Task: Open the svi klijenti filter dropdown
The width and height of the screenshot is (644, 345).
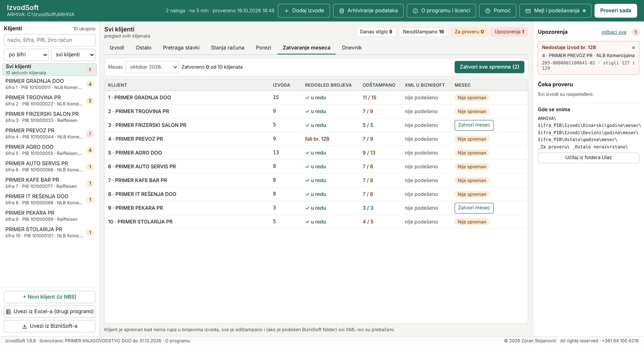Action: (x=73, y=54)
